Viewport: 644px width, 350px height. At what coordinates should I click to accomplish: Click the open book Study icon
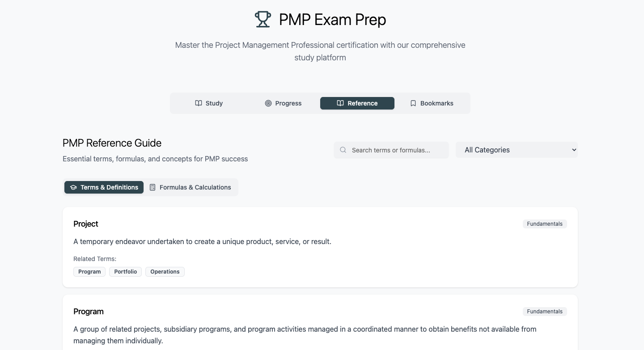coord(199,103)
